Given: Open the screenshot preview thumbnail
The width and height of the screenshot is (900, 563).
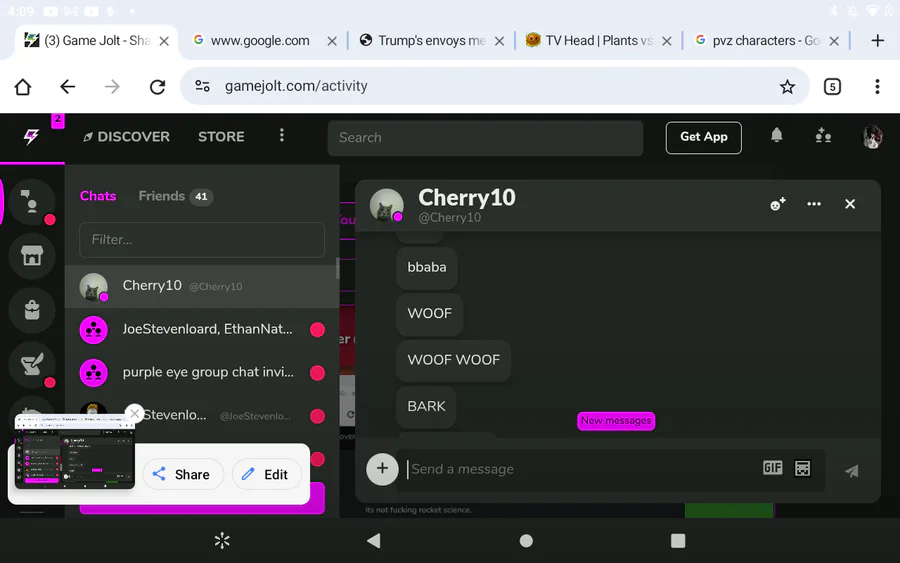Looking at the screenshot, I should tap(75, 452).
